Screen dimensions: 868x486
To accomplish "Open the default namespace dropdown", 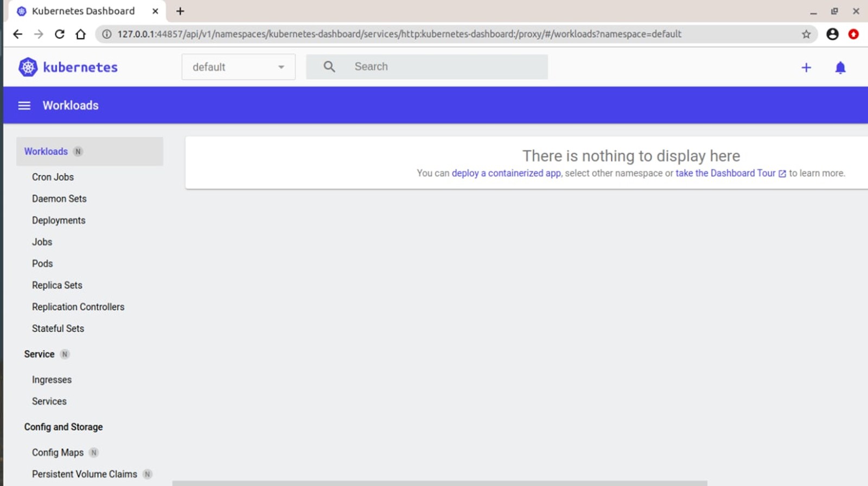I will point(238,67).
